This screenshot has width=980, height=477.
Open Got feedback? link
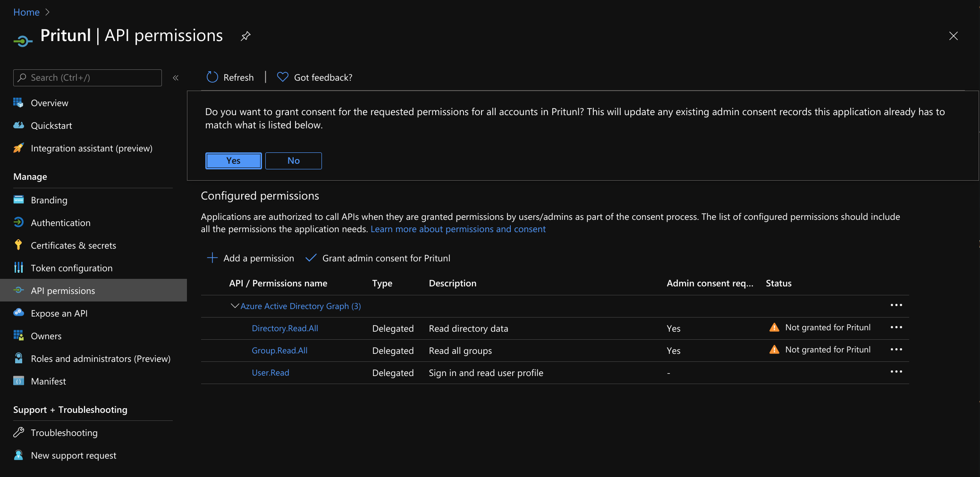click(323, 77)
